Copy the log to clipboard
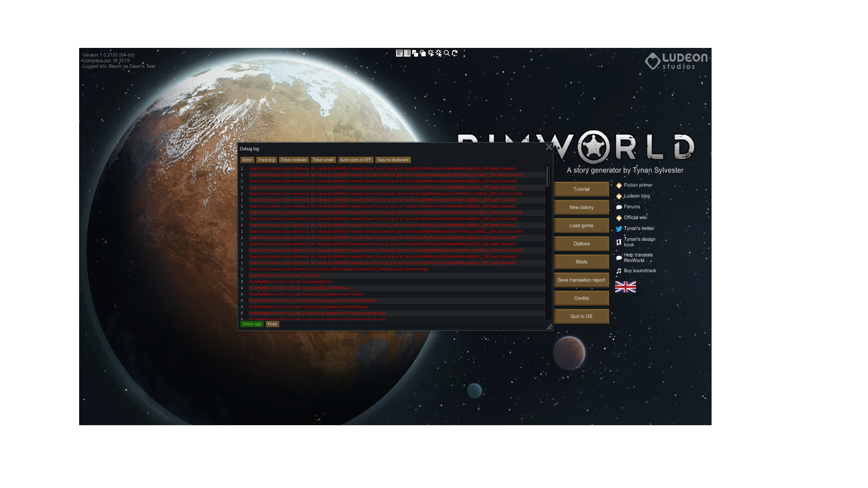The width and height of the screenshot is (868, 488). tap(393, 160)
